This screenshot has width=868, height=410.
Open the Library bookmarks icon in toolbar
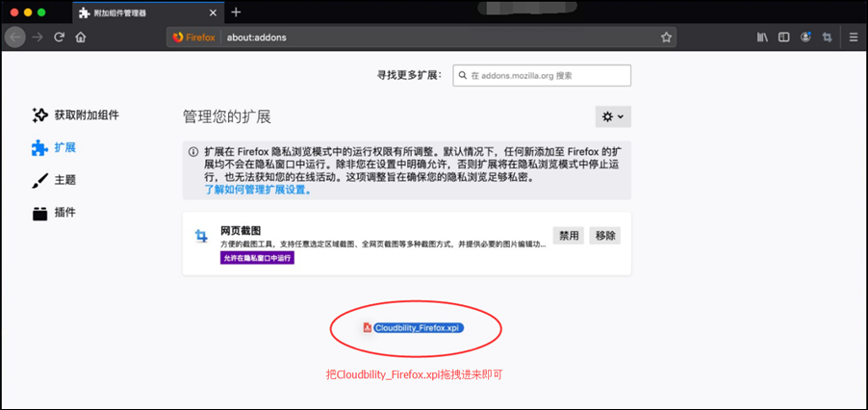pos(762,38)
